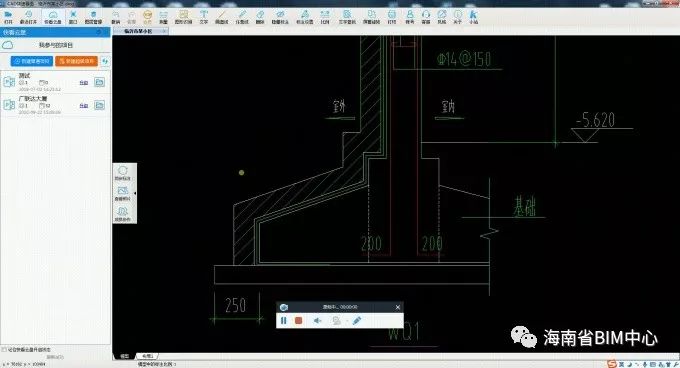This screenshot has width=680, height=368.
Task: Stop the screen recording
Action: [x=298, y=321]
